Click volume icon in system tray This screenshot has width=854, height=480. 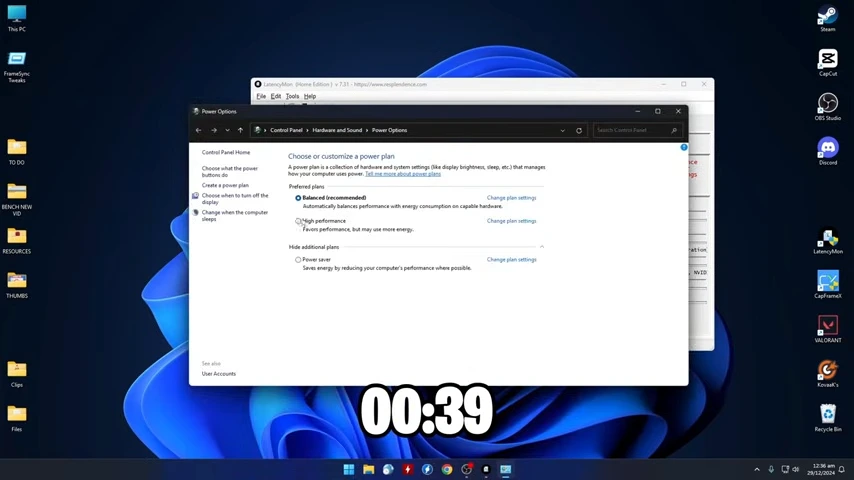(795, 469)
